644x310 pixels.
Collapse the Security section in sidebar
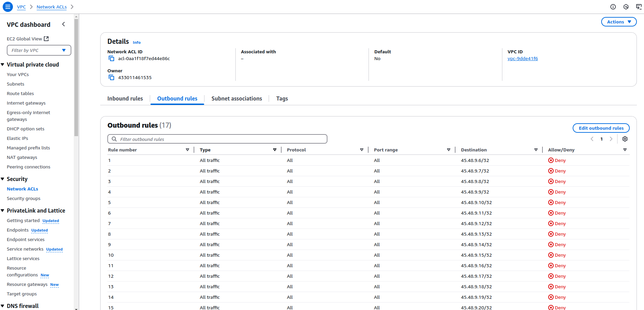tap(3, 179)
